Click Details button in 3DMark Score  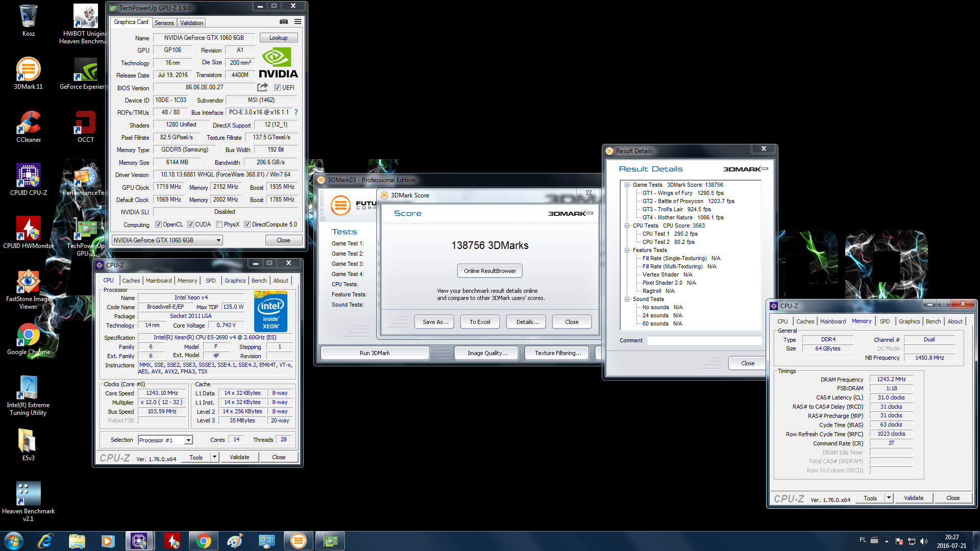point(527,322)
